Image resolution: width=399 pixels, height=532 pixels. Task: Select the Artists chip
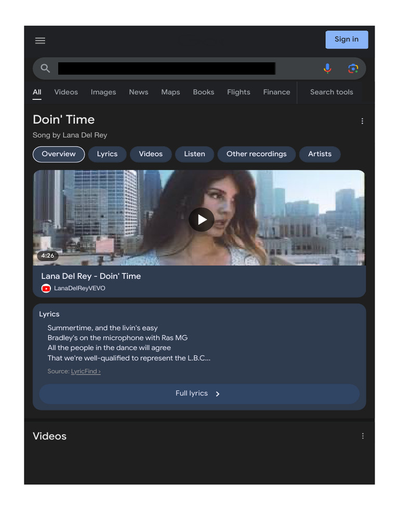point(320,154)
